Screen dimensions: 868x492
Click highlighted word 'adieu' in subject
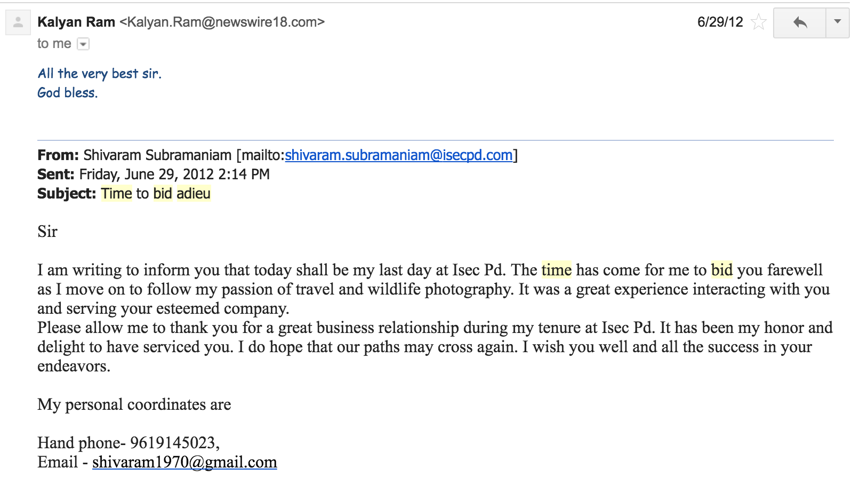(x=194, y=194)
